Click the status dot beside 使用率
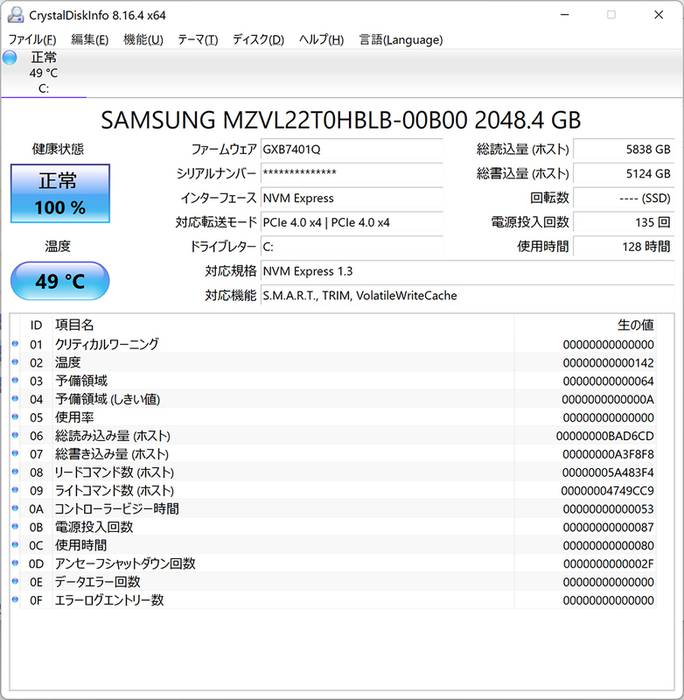The height and width of the screenshot is (700, 684). pos(15,417)
